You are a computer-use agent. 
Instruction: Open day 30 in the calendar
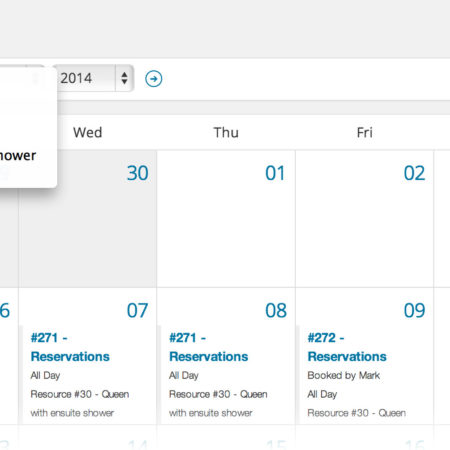tap(138, 173)
